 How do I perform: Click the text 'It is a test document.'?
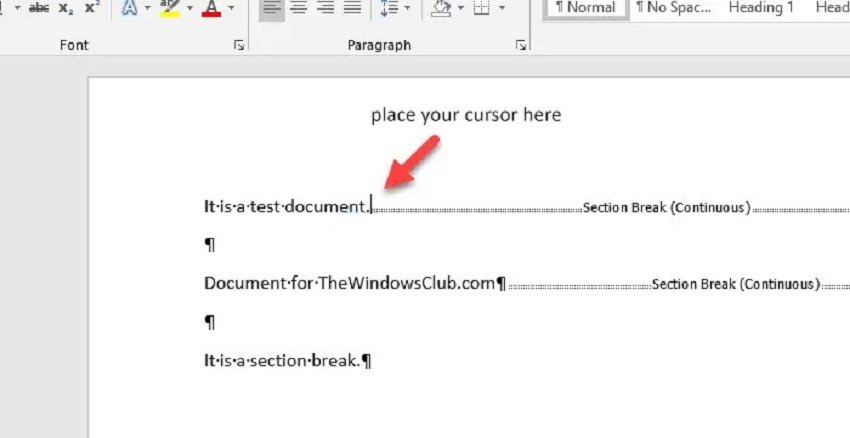pyautogui.click(x=287, y=207)
